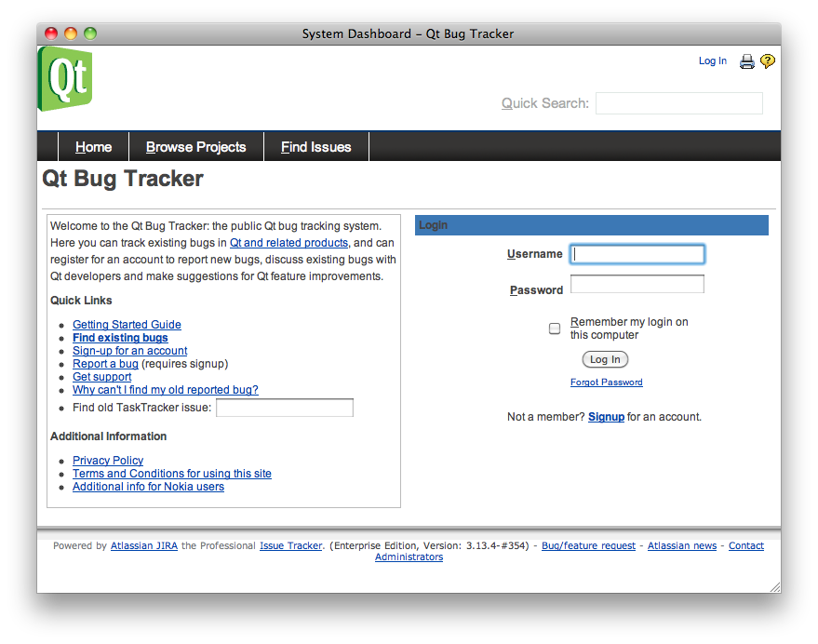The image size is (818, 644).
Task: Open the Home menu tab
Action: click(93, 147)
